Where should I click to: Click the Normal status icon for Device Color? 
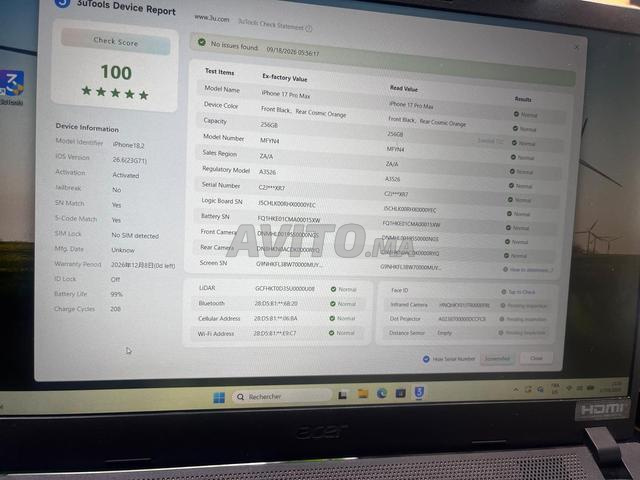515,129
